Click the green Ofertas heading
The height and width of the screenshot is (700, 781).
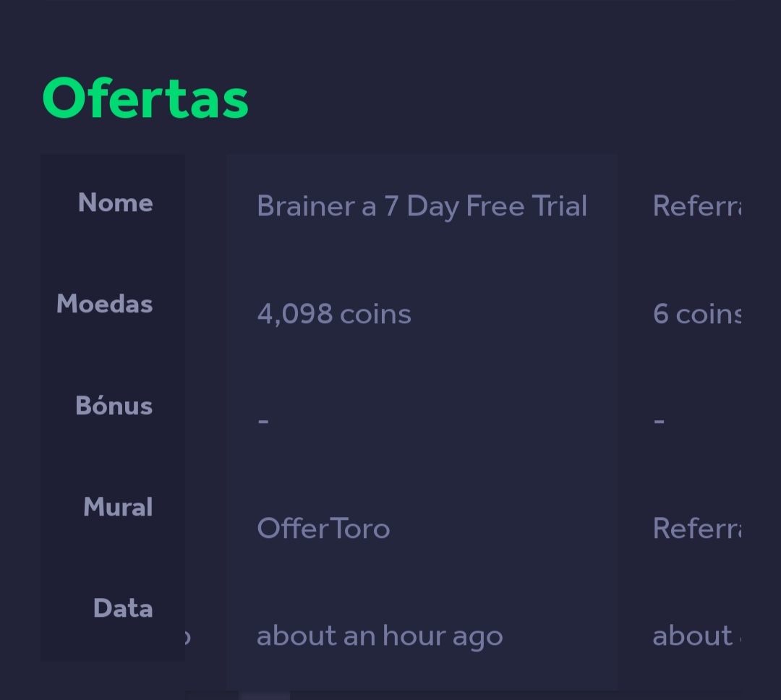[145, 98]
